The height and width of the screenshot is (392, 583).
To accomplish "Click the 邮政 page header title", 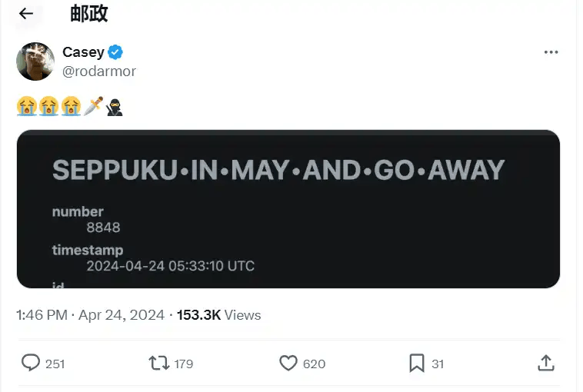I will click(89, 14).
